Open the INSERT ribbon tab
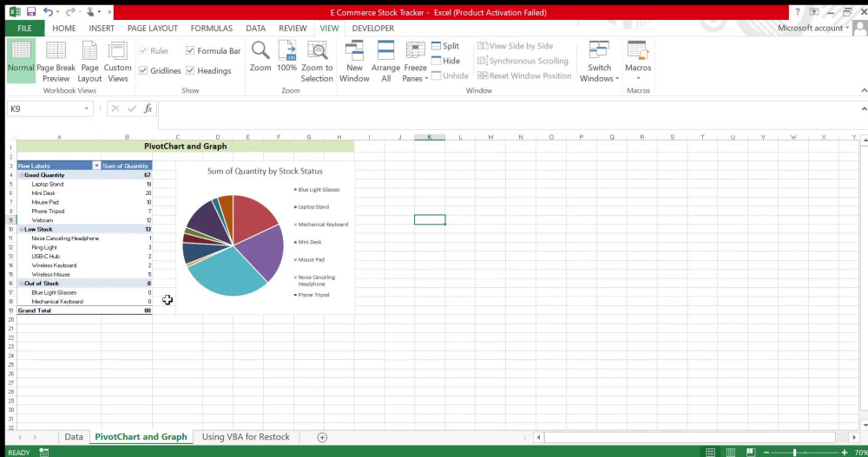Screen dimensions: 868x457 pyautogui.click(x=102, y=29)
